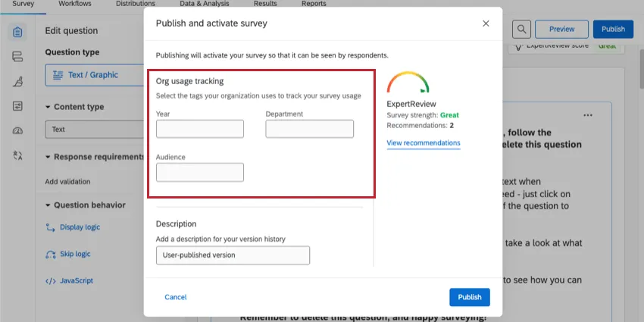Open the Look and feel paintbrush icon

pyautogui.click(x=17, y=82)
